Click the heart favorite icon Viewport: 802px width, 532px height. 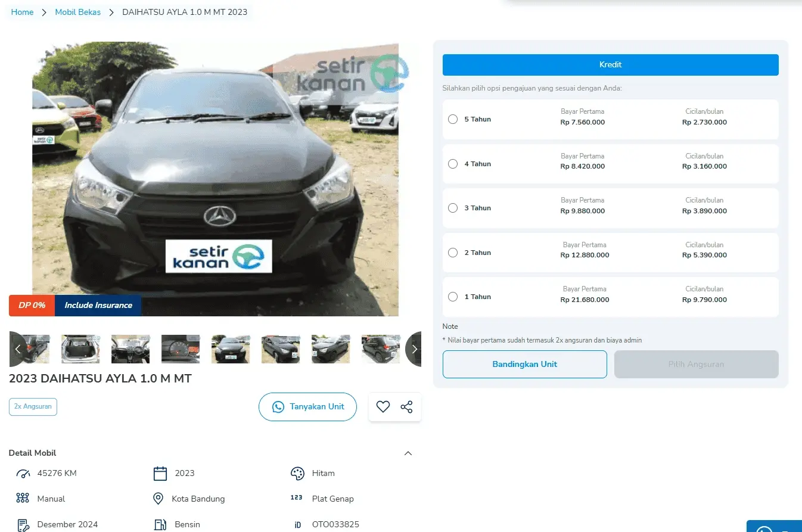383,407
